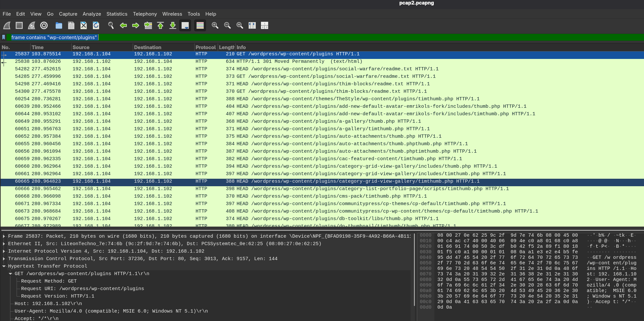Click the zoom in magnifier icon
The width and height of the screenshot is (644, 321).
coord(215,25)
